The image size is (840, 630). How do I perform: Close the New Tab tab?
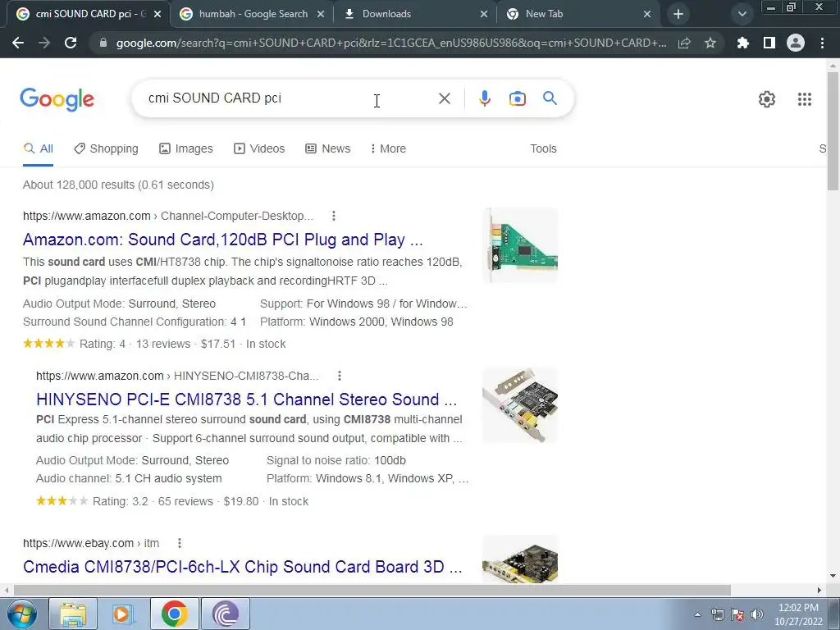pos(647,14)
